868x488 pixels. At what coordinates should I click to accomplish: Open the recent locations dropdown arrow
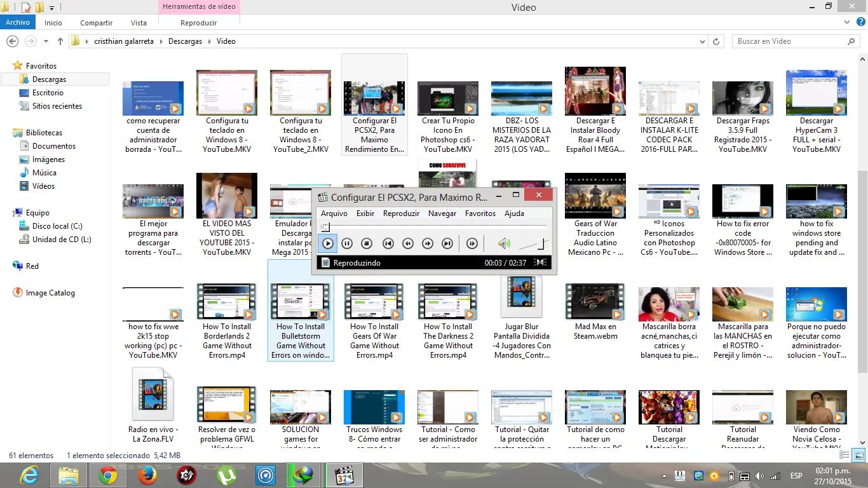point(46,41)
